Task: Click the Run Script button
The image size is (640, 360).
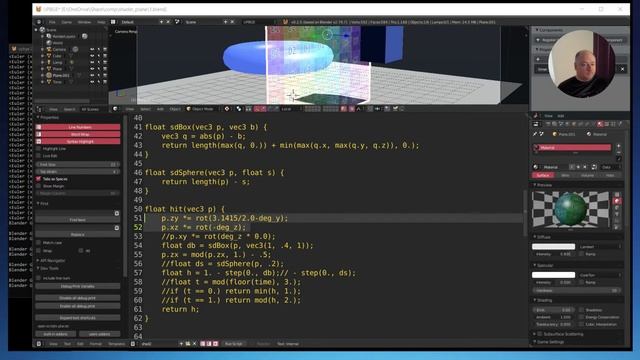Action: (234, 344)
